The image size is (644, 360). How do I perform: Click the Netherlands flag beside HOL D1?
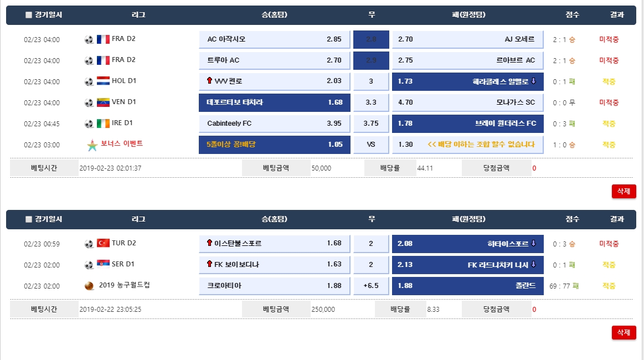pyautogui.click(x=103, y=81)
